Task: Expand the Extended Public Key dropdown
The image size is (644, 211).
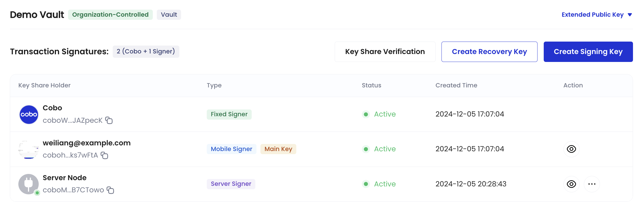Action: pyautogui.click(x=592, y=15)
